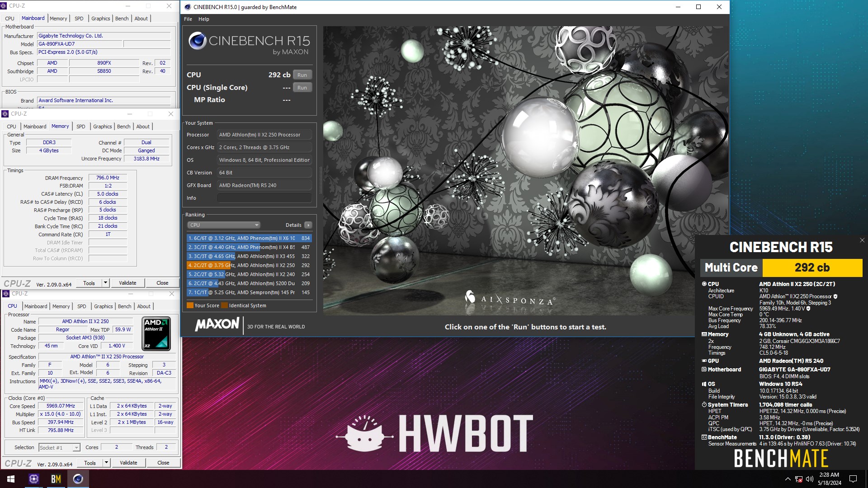868x488 pixels.
Task: Switch to Mainboard tab in bottom CPU-Z
Action: pos(36,306)
